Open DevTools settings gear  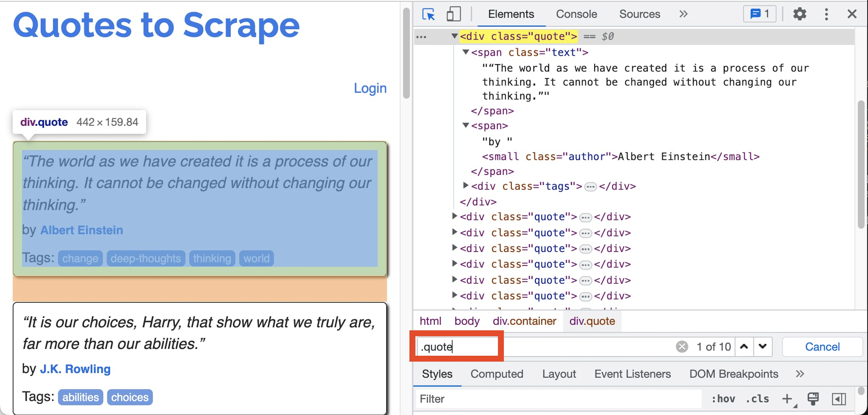799,14
